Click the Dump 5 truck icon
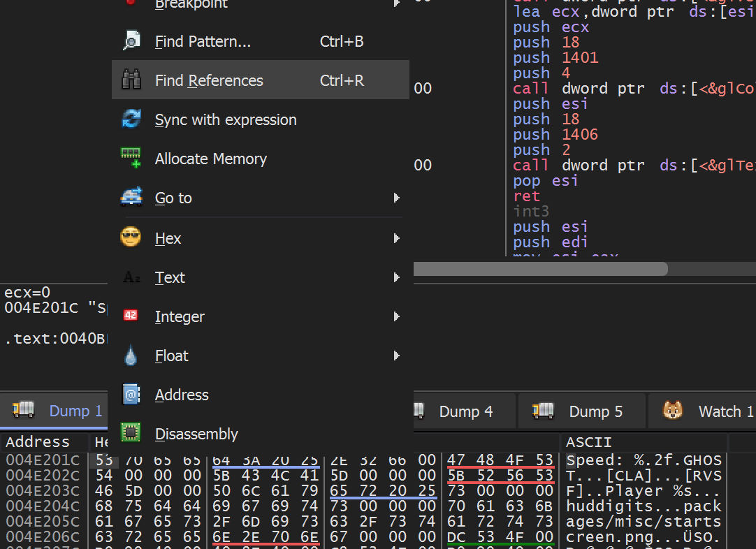The image size is (756, 549). point(543,411)
